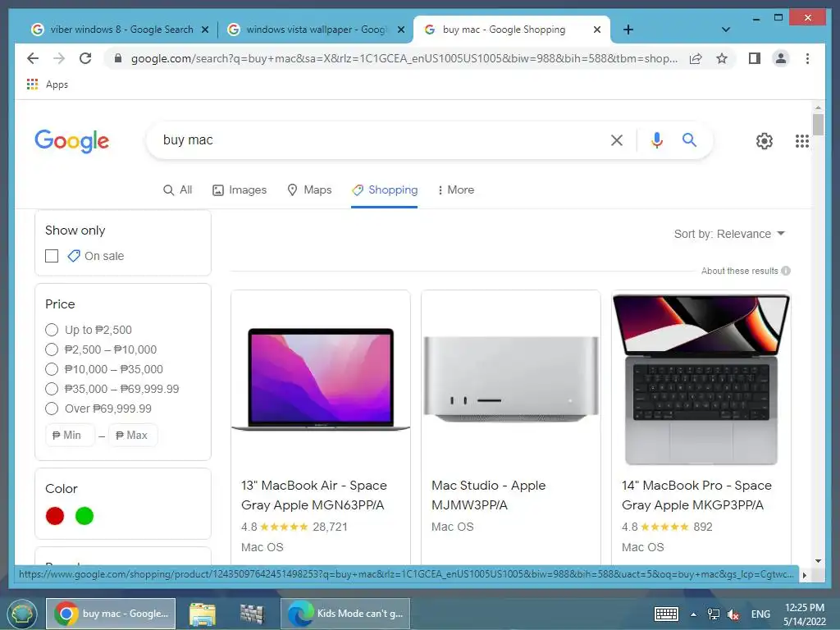Open 13" MacBook Air Space Gray listing
Screen dimensions: 840x630
tap(314, 495)
